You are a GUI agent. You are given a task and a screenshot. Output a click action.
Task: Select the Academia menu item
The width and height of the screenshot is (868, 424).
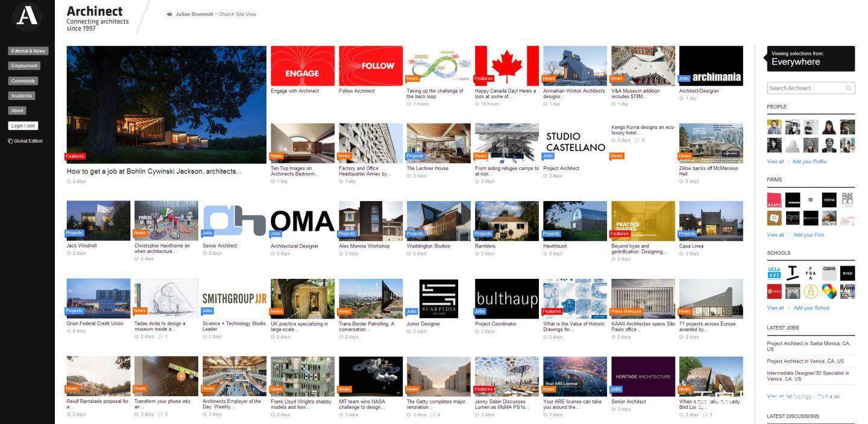21,96
